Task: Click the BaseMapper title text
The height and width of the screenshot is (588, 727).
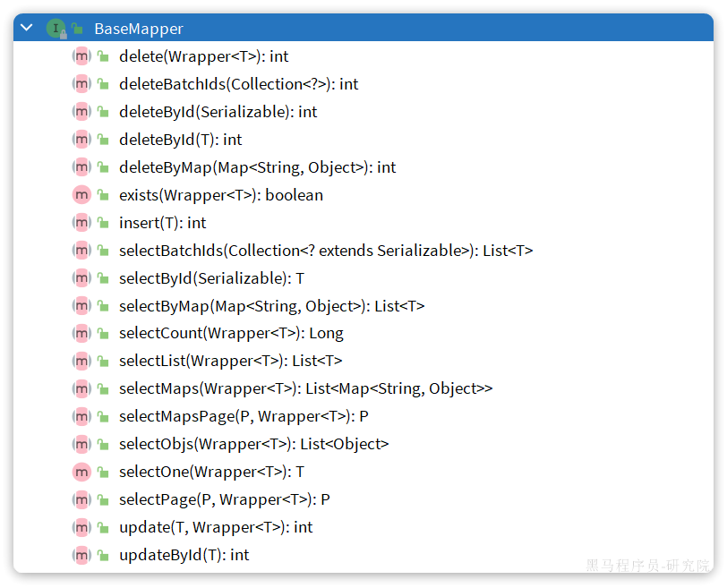Action: click(x=139, y=28)
